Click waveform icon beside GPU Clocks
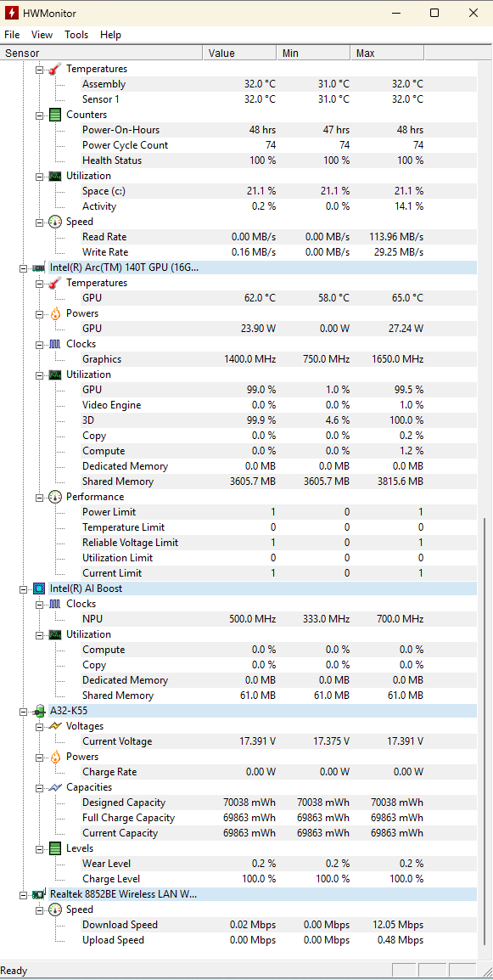The height and width of the screenshot is (980, 493). click(56, 344)
